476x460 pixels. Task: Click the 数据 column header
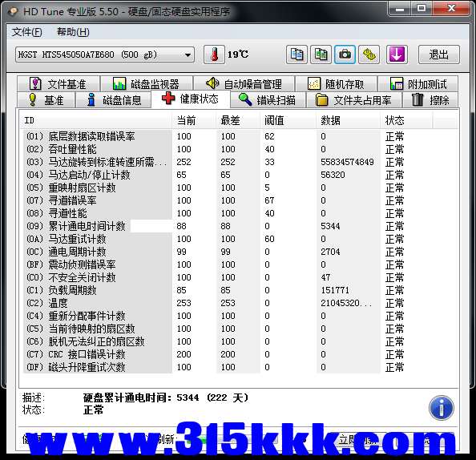349,120
